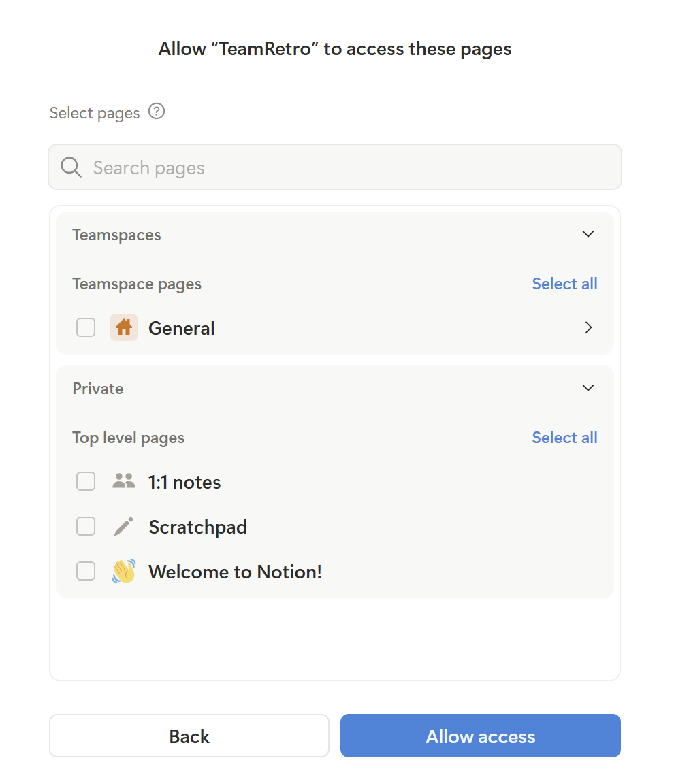Collapse the Private section chevron
The image size is (674, 784).
click(588, 388)
